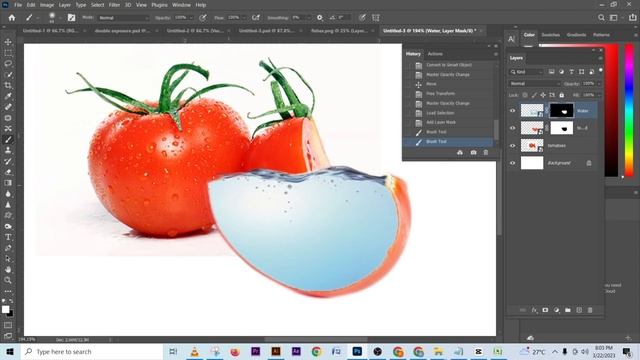Open smoothing options gear icon
Screen dimensions: 640x360
click(x=320, y=18)
